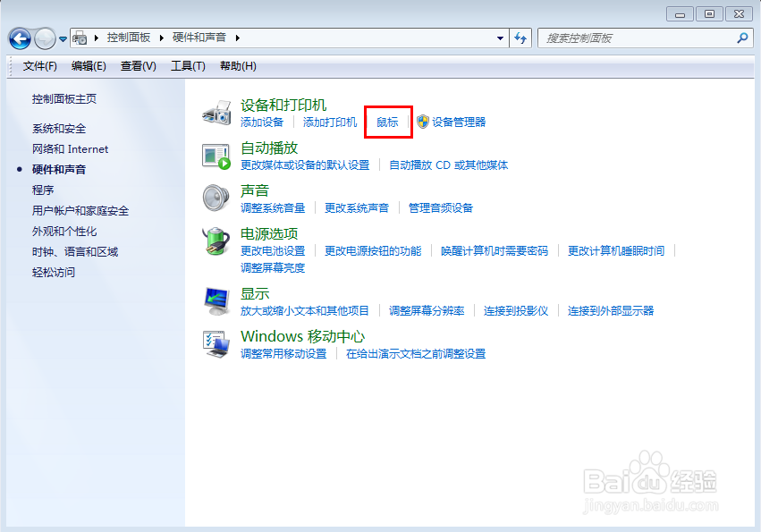Click the shield icon beside 设备管理器
The image size is (761, 532).
[423, 122]
